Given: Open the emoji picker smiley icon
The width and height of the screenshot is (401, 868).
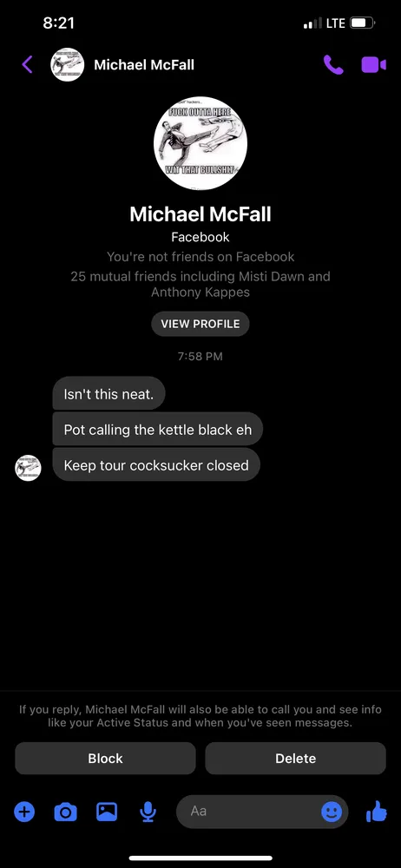Looking at the screenshot, I should [332, 812].
